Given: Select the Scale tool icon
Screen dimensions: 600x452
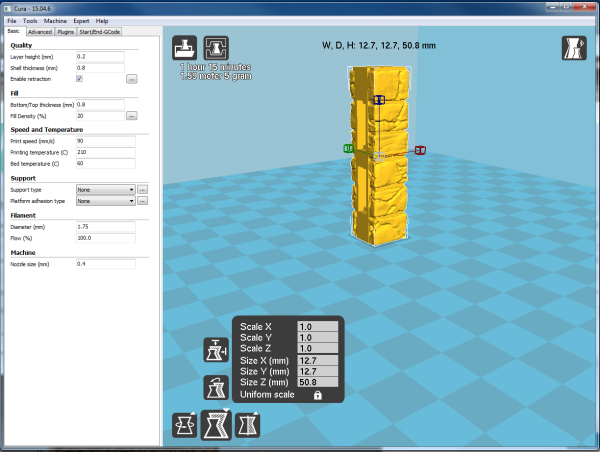Looking at the screenshot, I should point(215,424).
